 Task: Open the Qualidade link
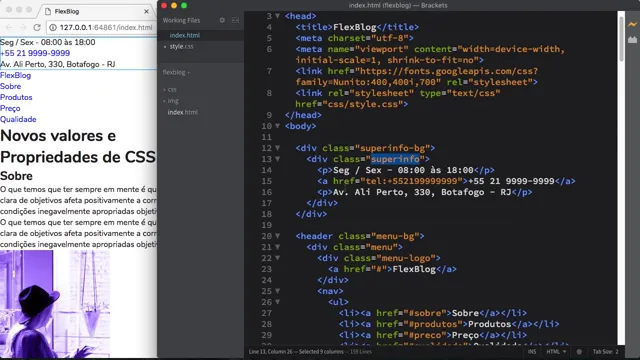18,119
